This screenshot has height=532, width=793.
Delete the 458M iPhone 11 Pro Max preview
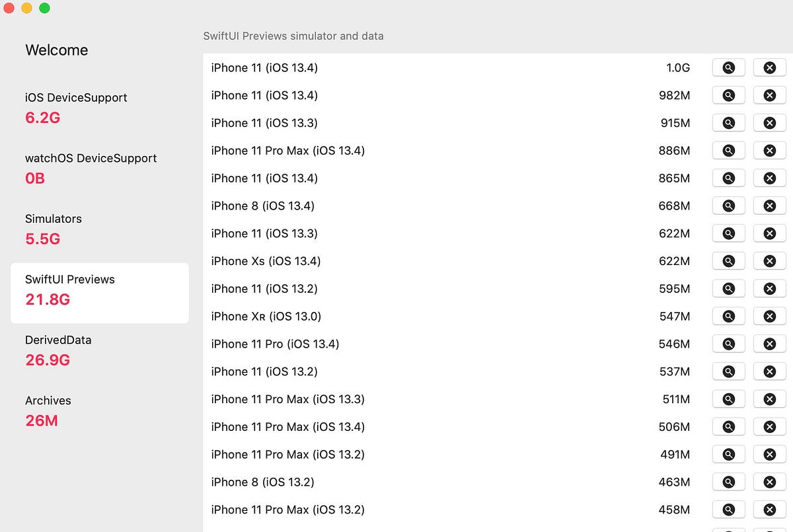click(x=769, y=510)
